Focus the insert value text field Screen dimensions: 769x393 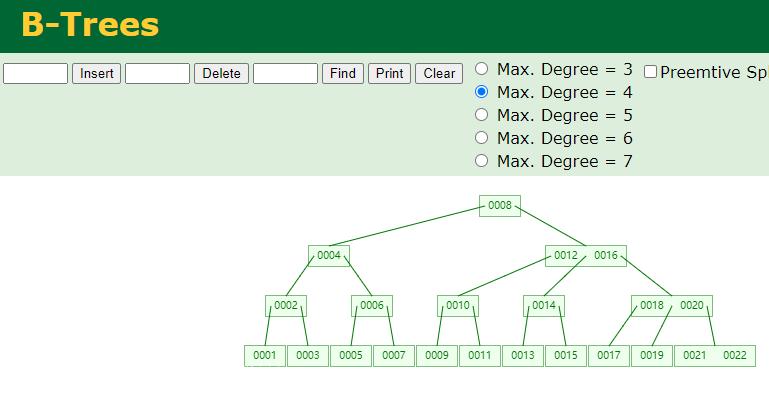(35, 74)
